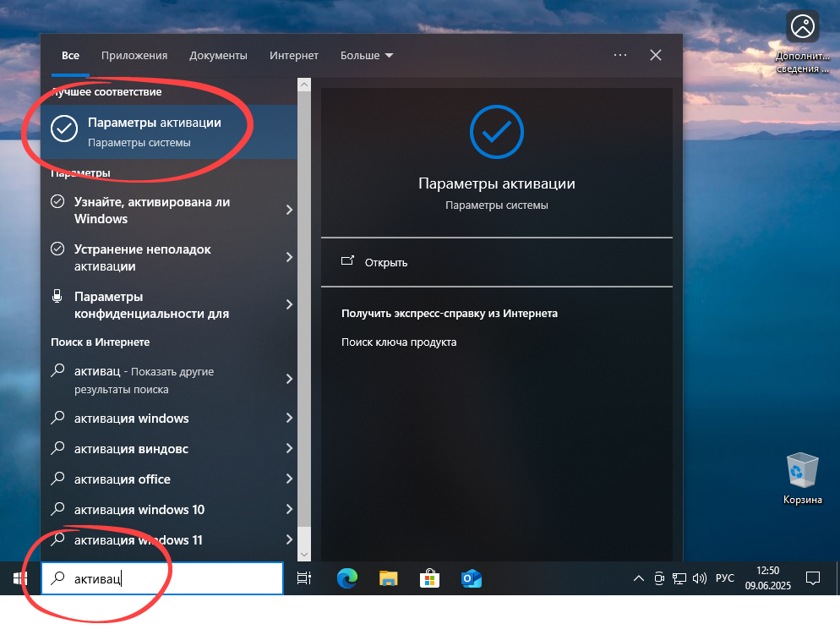Switch to the Приложения tab

point(134,55)
